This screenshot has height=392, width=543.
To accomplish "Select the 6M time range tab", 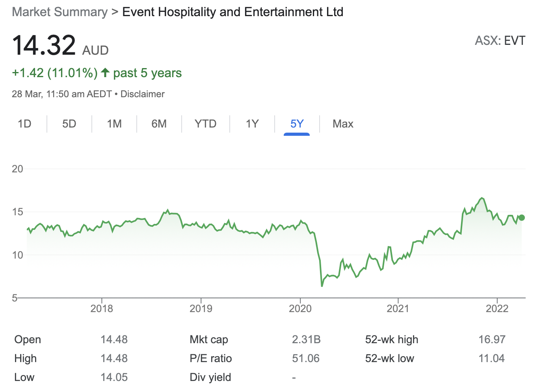I will (159, 124).
